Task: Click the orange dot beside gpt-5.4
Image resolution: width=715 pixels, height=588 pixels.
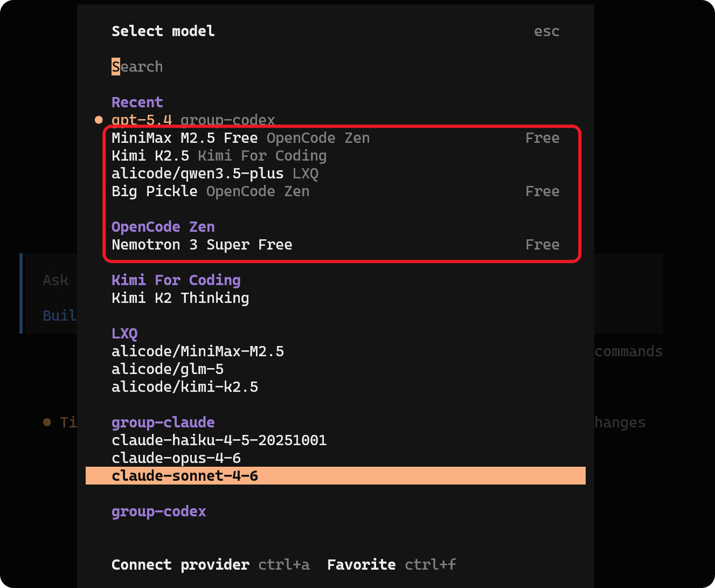Action: click(x=99, y=120)
